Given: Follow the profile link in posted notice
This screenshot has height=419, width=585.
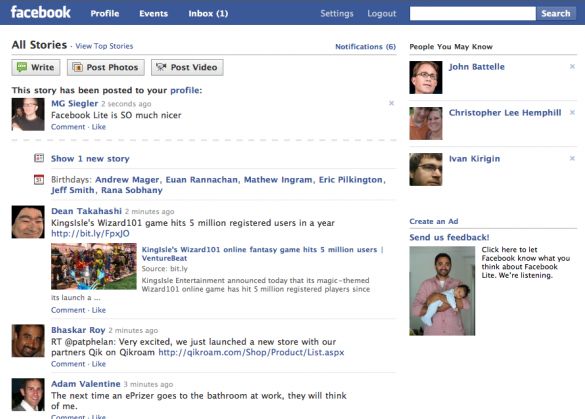Looking at the screenshot, I should click(186, 90).
